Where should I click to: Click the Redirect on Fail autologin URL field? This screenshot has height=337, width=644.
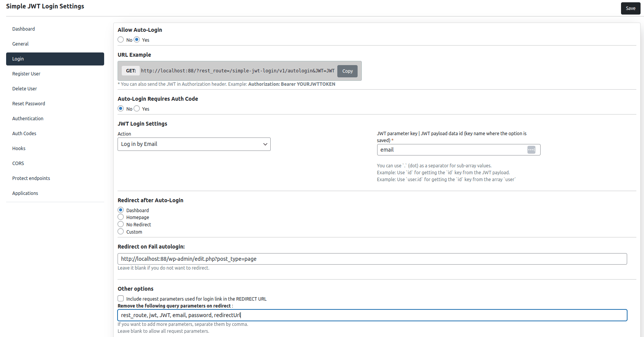(372, 259)
